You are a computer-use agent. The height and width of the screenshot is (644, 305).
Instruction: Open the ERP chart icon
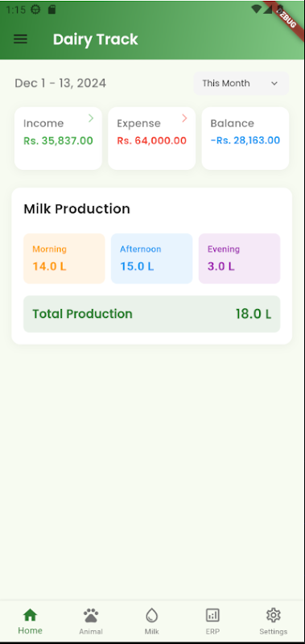coord(212,615)
